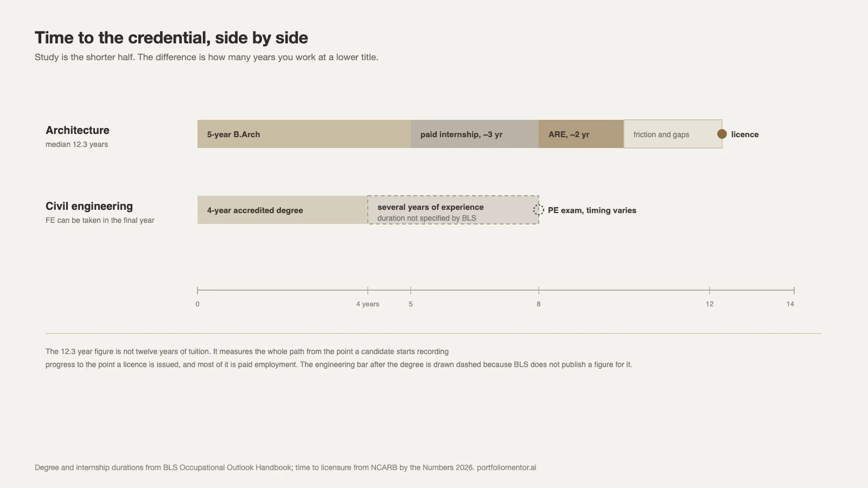Select the 5-year B.Arch bar segment
This screenshot has height=488, width=868.
(x=304, y=134)
